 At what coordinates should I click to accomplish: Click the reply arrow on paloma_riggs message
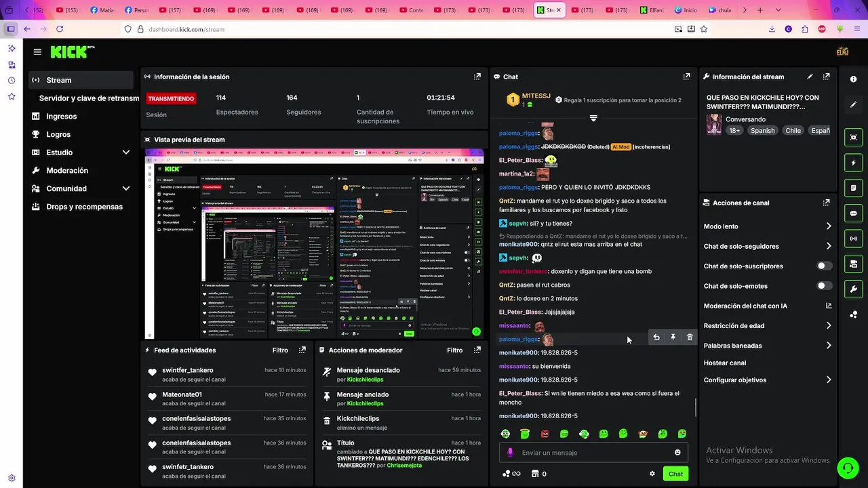(x=656, y=337)
